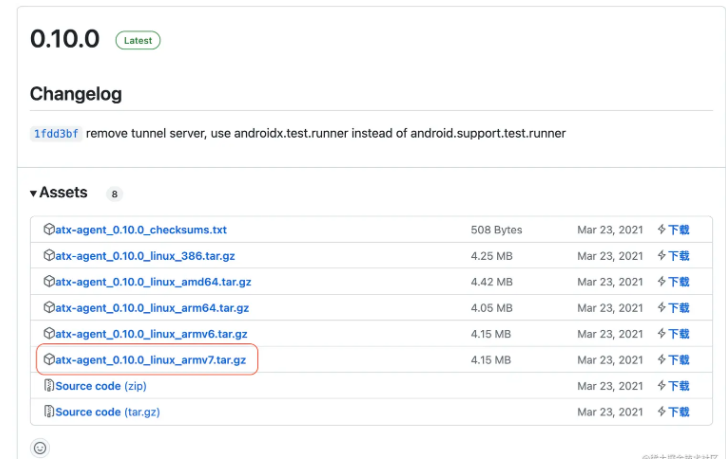Download atx-agent_0.10.0_linux_386.tar.gz file link
The width and height of the screenshot is (726, 459).
[145, 256]
